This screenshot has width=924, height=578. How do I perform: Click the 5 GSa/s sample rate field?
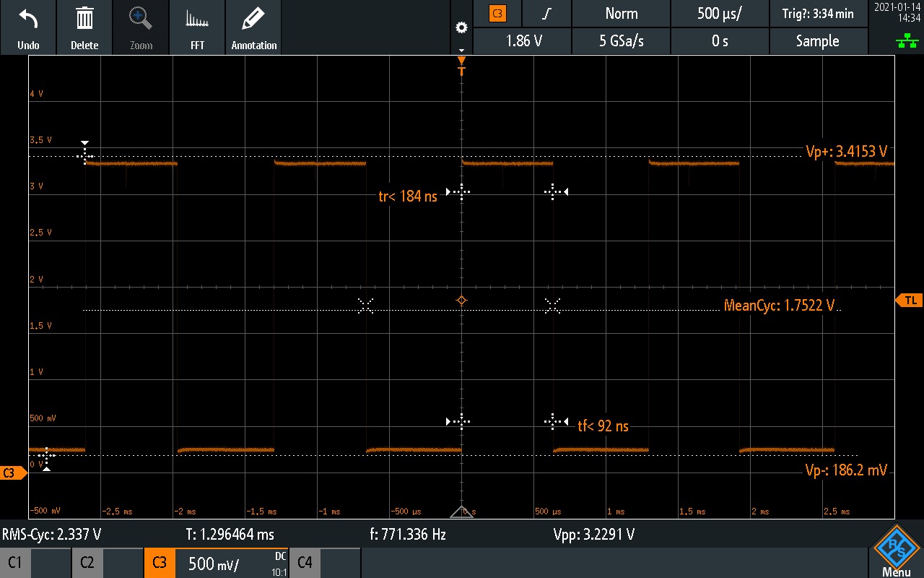pos(621,41)
